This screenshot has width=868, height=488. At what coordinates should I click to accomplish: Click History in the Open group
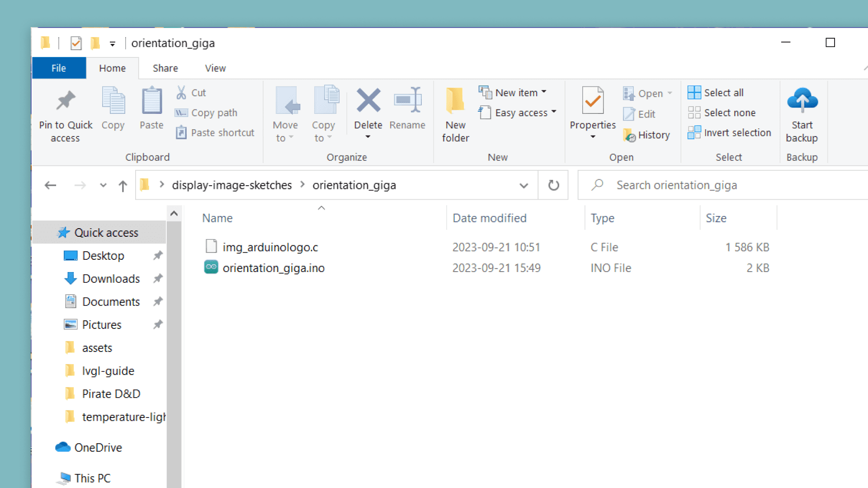click(x=647, y=135)
